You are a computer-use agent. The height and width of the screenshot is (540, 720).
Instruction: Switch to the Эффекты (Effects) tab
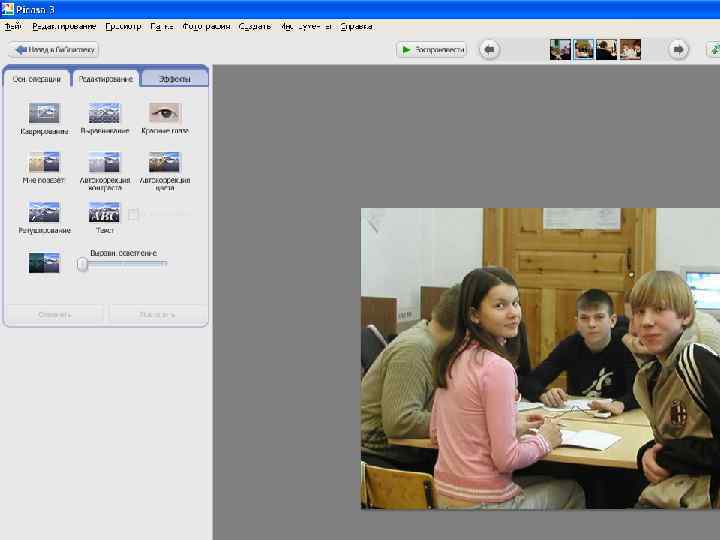(174, 79)
